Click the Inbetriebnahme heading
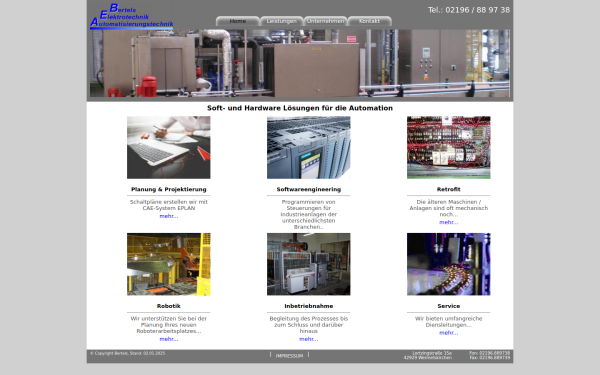600x375 pixels. coord(308,306)
